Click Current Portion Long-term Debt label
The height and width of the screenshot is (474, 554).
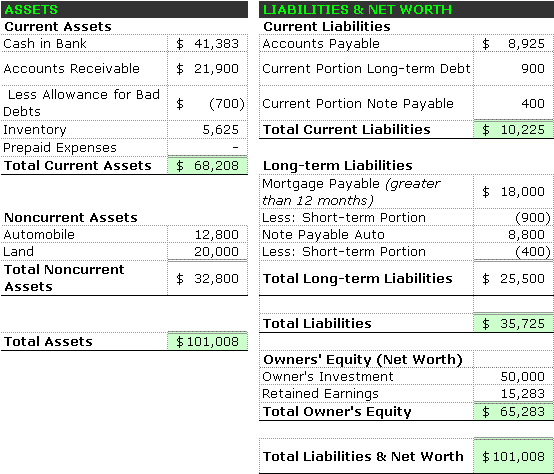(x=366, y=69)
